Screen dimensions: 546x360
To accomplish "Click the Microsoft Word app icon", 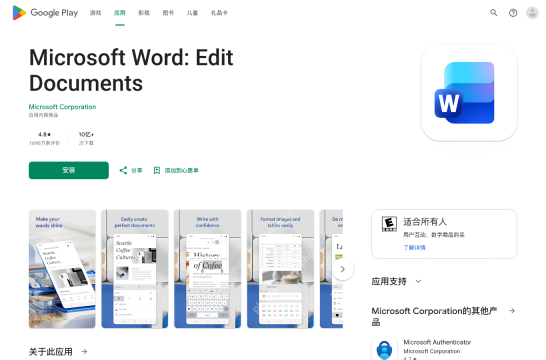I will [x=469, y=93].
